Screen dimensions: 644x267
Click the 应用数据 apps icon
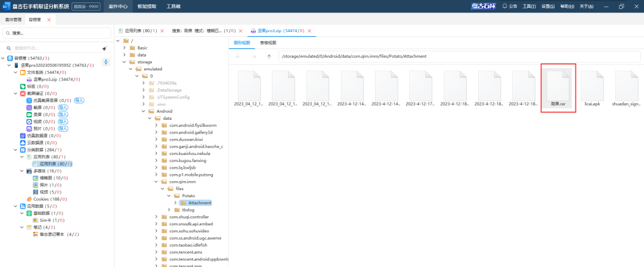pos(23,206)
